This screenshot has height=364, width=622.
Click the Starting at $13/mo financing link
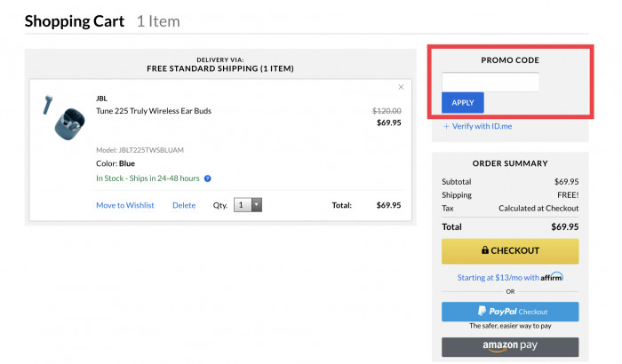(498, 277)
